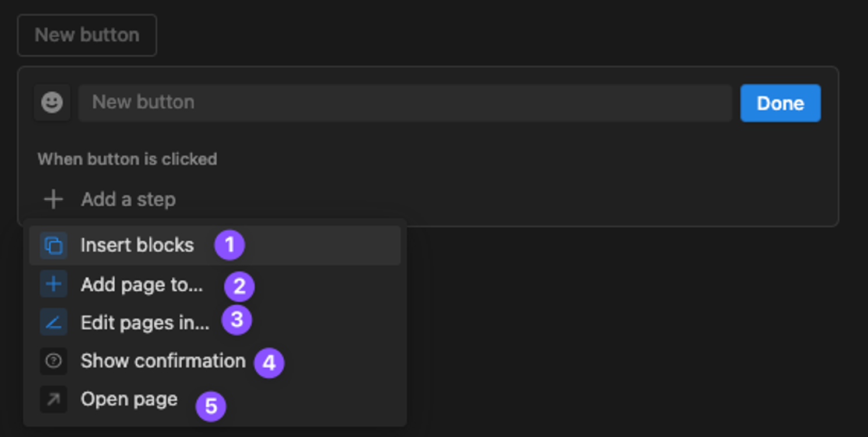Select the Insert blocks menu option
Screen dimensions: 868x437
tap(137, 245)
